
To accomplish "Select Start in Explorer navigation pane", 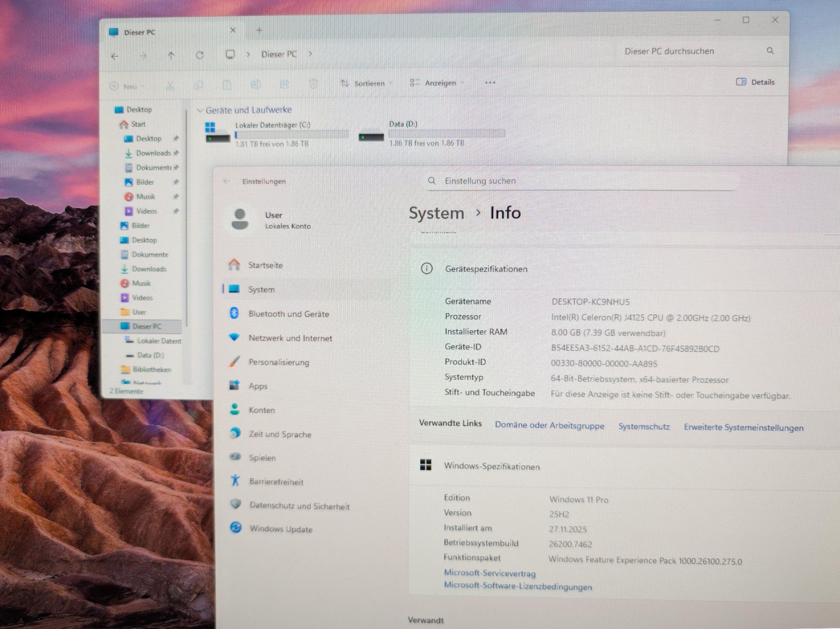I will pyautogui.click(x=133, y=124).
